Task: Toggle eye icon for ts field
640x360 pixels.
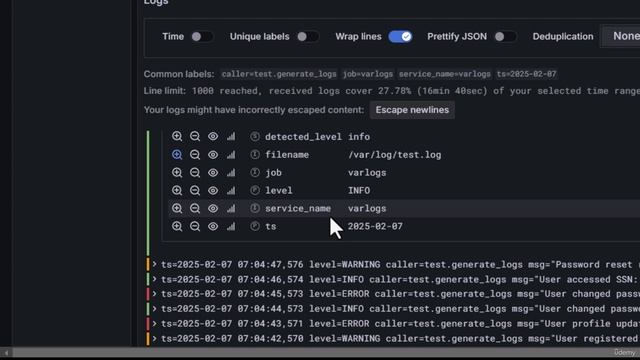Action: 213,226
